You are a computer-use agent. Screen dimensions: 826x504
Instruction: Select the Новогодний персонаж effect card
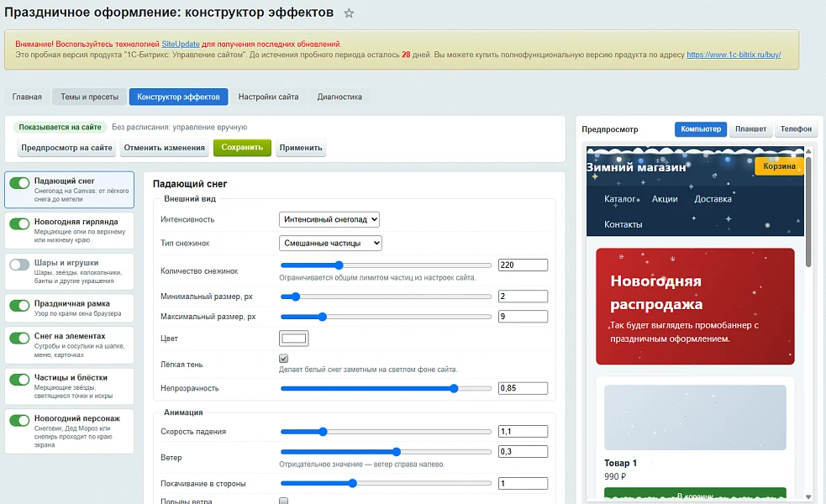[69, 431]
